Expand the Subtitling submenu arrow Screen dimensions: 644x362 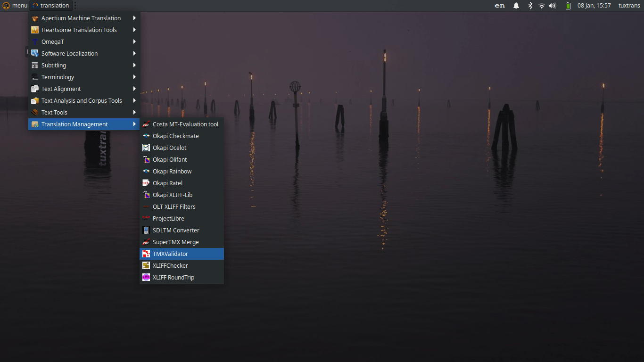pos(134,66)
